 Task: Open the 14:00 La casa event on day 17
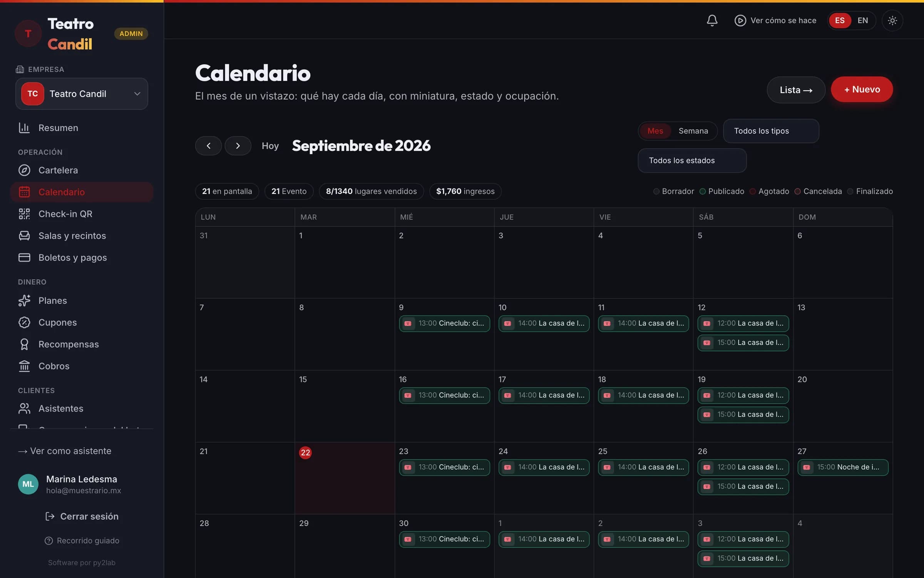544,396
